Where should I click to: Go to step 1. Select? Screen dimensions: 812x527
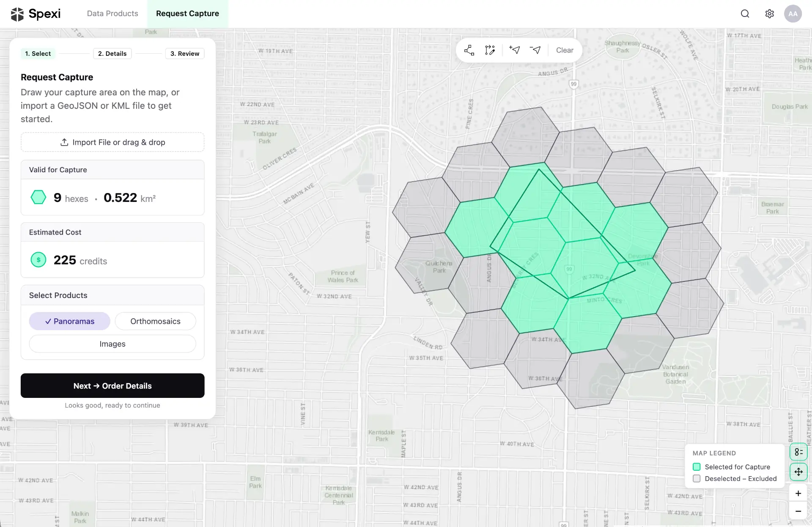[x=38, y=53]
